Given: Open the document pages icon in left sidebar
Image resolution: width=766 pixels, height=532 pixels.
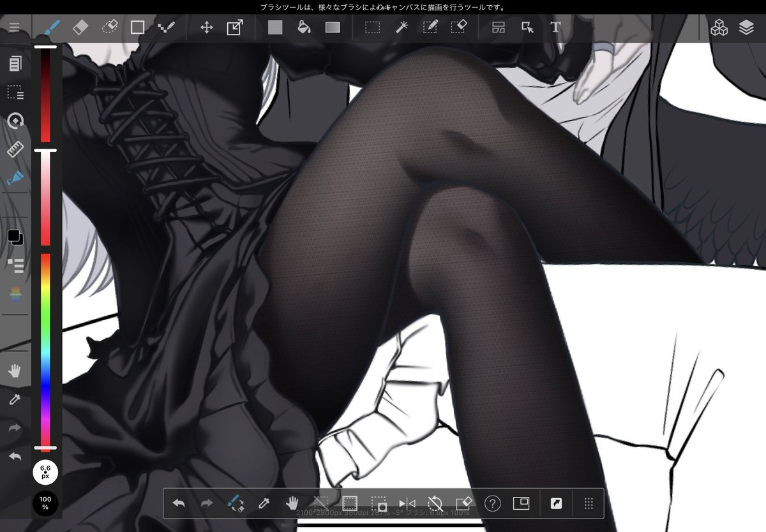Looking at the screenshot, I should click(x=15, y=63).
